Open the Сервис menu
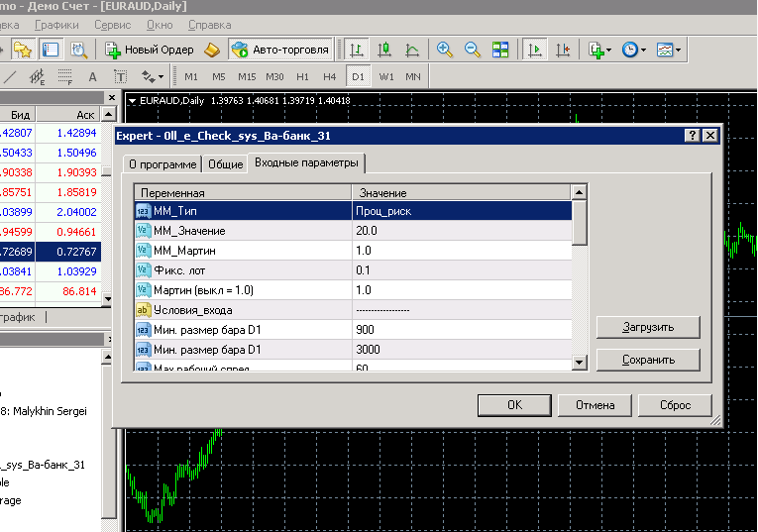758x532 pixels. click(x=113, y=25)
